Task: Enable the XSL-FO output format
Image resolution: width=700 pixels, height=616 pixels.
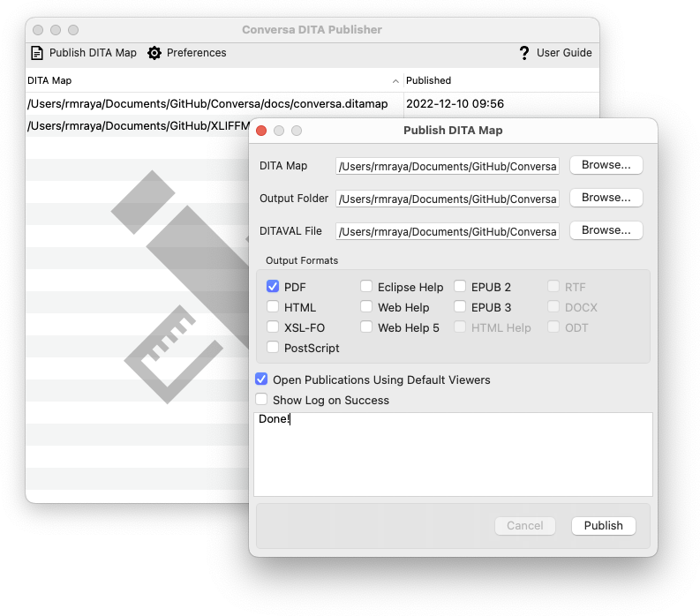Action: click(x=273, y=327)
